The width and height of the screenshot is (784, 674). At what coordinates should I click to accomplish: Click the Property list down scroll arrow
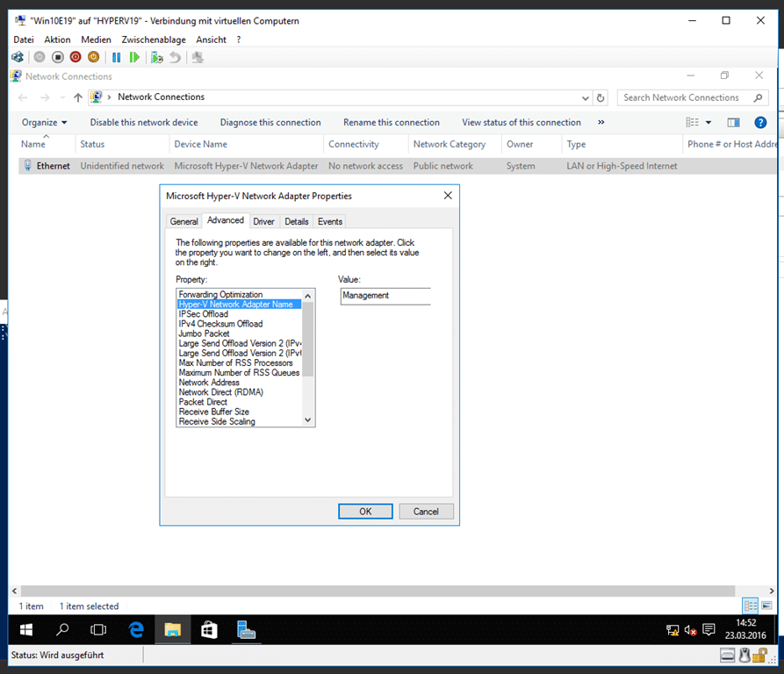[308, 420]
